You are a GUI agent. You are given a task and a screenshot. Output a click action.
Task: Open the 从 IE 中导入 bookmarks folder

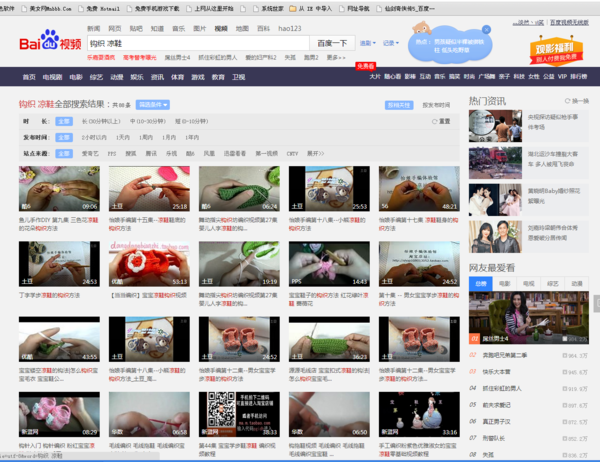coord(311,8)
